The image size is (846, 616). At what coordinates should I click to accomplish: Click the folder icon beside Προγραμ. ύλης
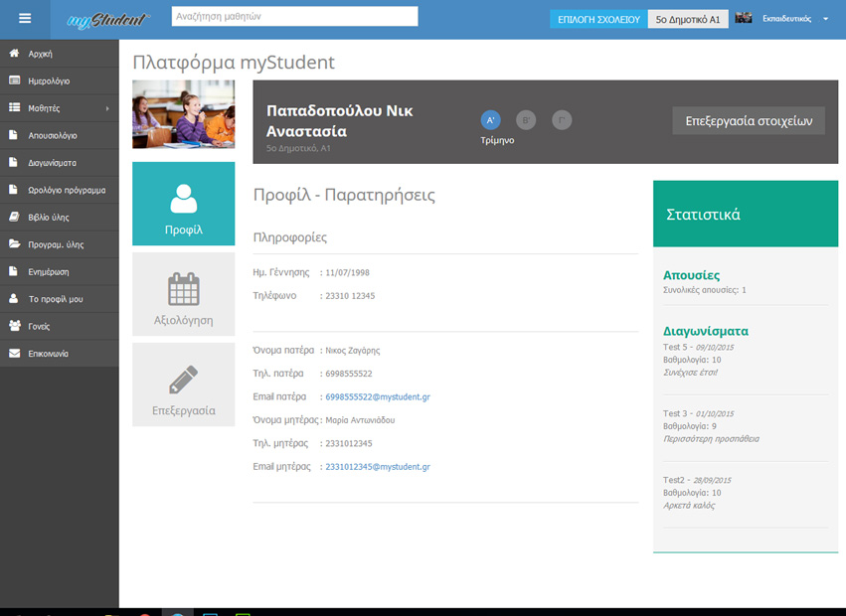[x=15, y=243]
